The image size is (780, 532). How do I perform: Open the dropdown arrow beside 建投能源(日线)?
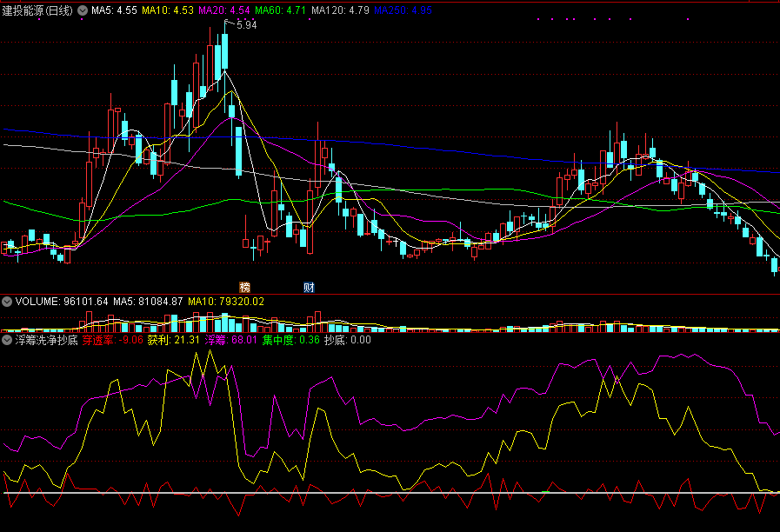click(83, 10)
